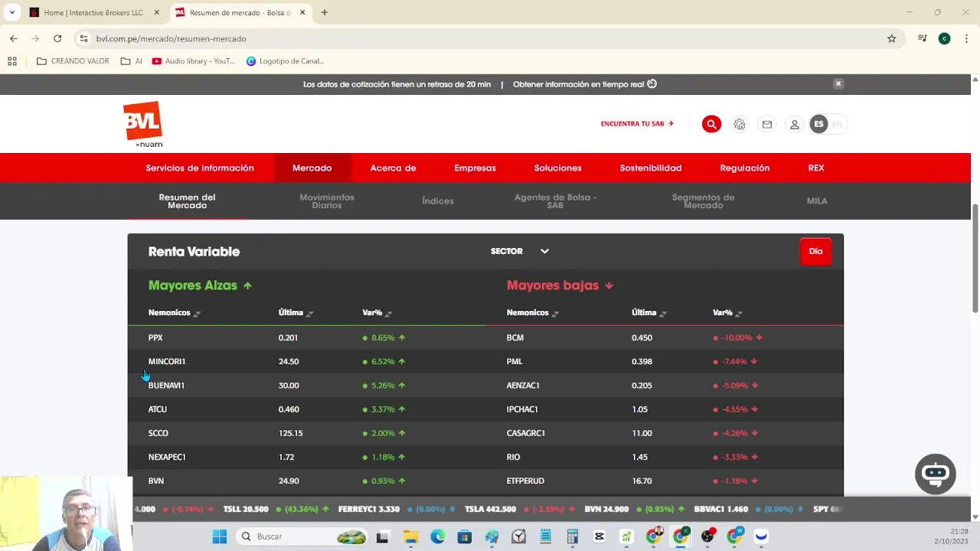Image resolution: width=980 pixels, height=551 pixels.
Task: Open the CREANDO VALOR bookmark folder
Action: [x=73, y=61]
